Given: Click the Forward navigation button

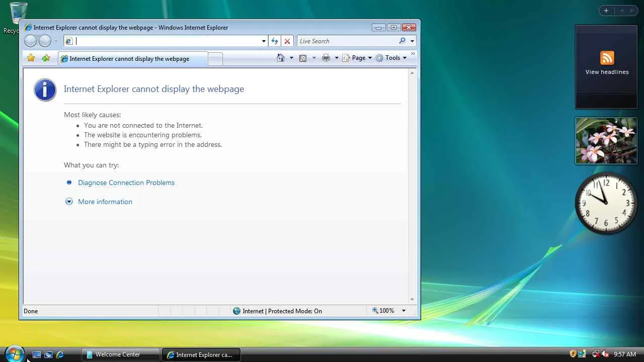Looking at the screenshot, I should (45, 41).
